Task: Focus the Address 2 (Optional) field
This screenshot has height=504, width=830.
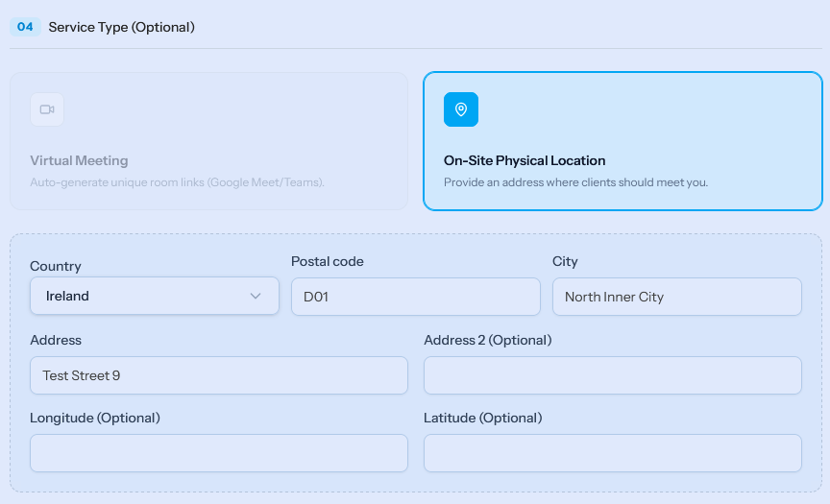Action: [x=613, y=375]
